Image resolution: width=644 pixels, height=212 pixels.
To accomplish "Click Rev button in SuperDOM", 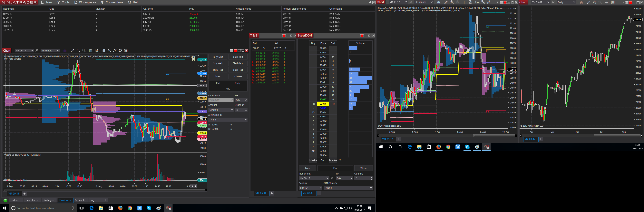I will point(307,168).
